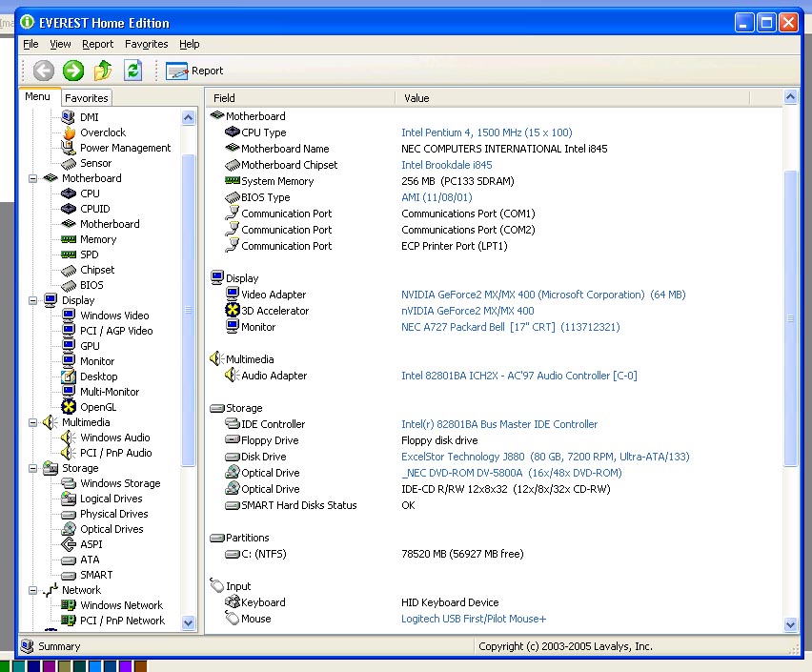
Task: Open the Report menu
Action: pos(97,44)
